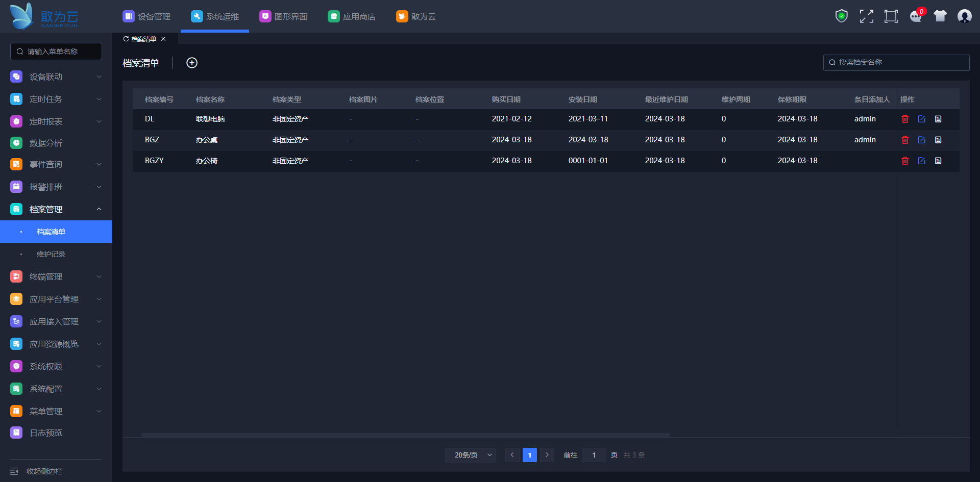Go to next page arrow in pagination

tap(547, 455)
